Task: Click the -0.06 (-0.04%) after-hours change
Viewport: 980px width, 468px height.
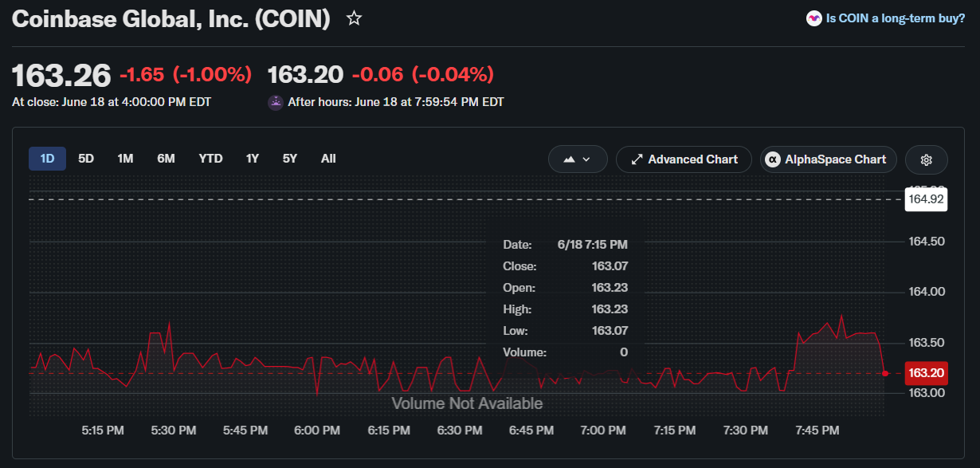Action: (x=423, y=75)
